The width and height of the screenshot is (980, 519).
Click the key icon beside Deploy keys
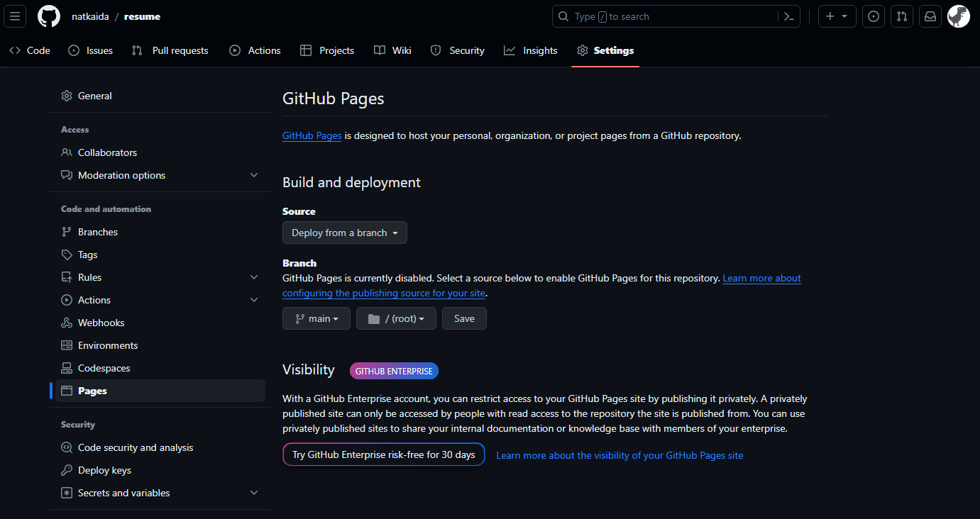point(67,470)
